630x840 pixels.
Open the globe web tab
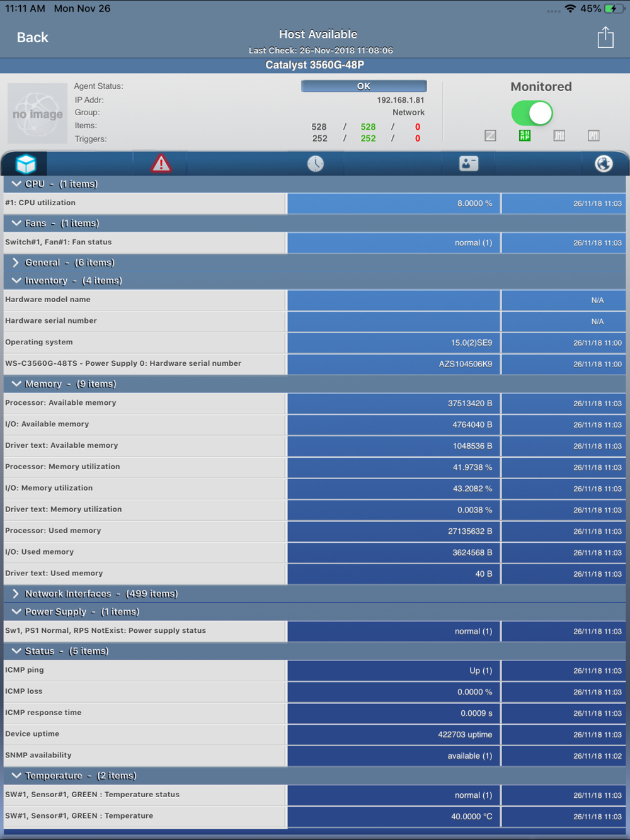point(604,164)
